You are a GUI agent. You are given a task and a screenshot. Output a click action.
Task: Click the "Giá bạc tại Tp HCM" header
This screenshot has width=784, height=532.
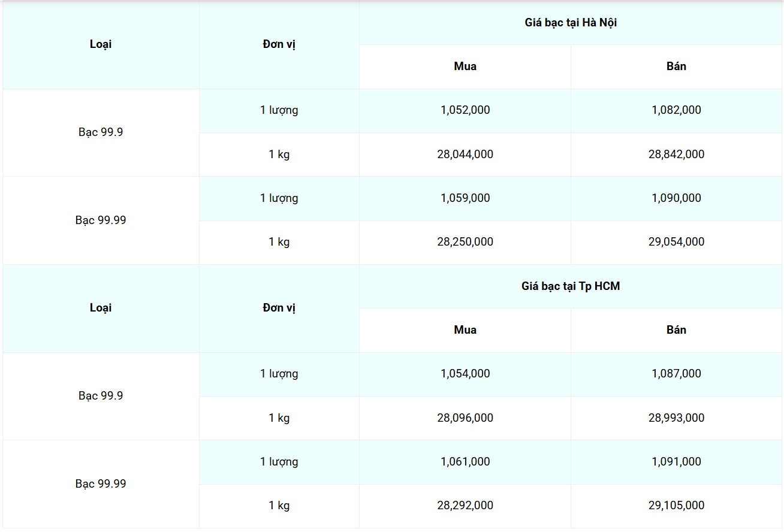point(571,286)
